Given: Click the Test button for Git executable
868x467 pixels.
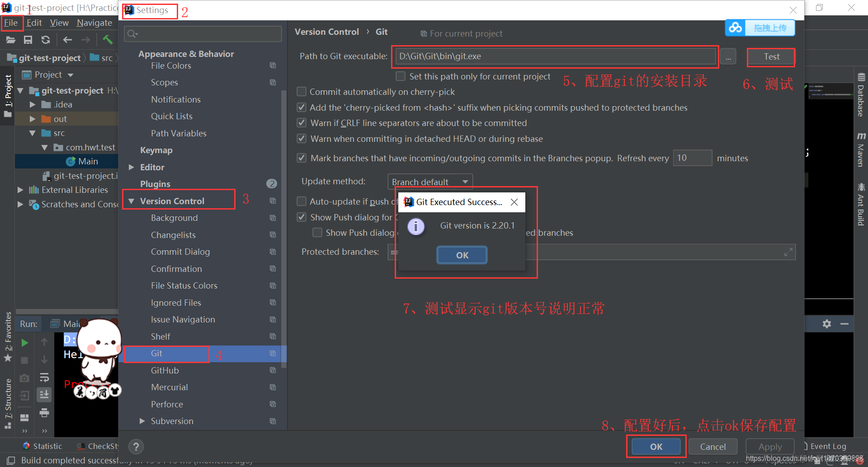Looking at the screenshot, I should coord(771,57).
